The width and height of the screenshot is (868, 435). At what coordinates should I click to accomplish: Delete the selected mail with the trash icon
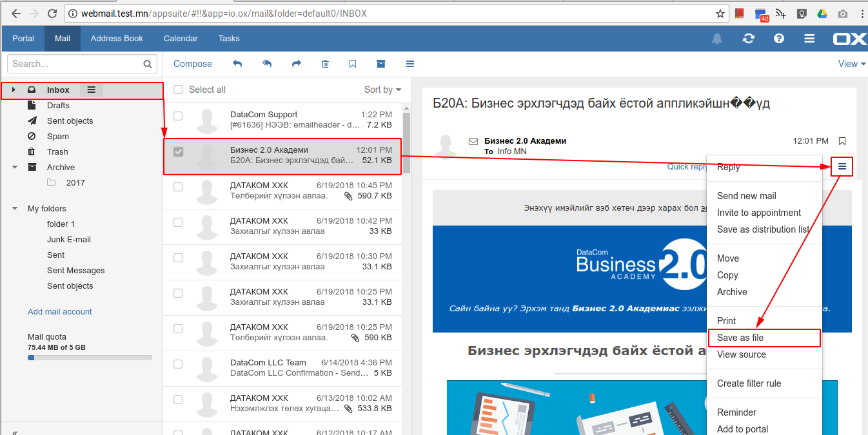pos(325,64)
